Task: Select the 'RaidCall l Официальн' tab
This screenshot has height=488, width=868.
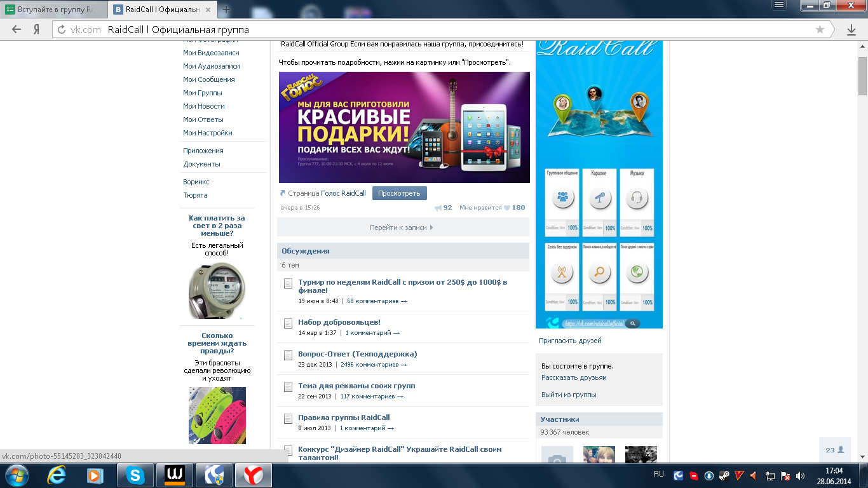Action: pos(162,10)
